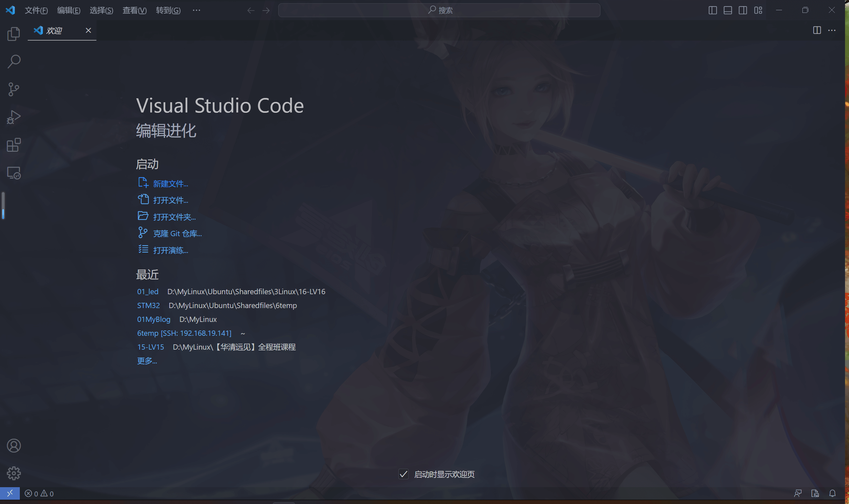Expand the 更多... recent list link
Viewport: 849px width, 504px height.
[x=147, y=361]
